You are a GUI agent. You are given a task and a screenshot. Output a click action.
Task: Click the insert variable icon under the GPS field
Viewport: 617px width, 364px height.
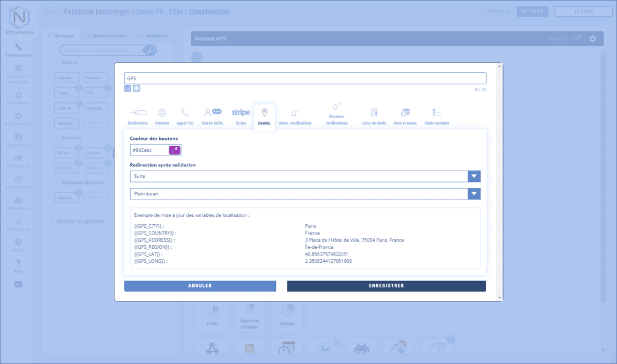[x=128, y=89]
